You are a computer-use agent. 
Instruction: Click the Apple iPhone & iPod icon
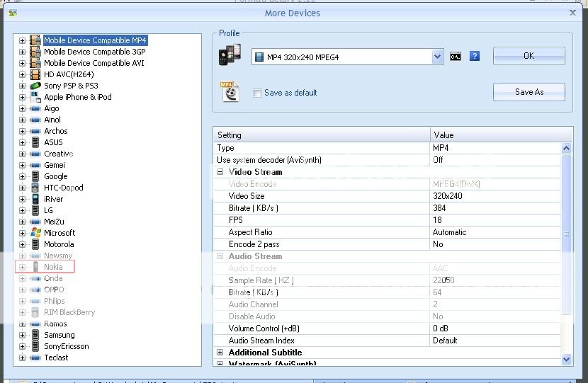point(35,97)
